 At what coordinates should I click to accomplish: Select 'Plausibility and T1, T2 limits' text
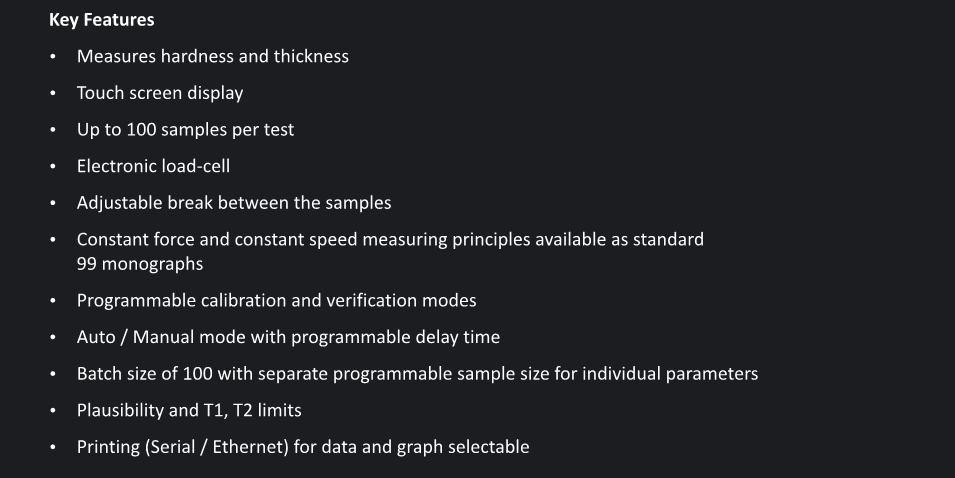[x=188, y=410]
